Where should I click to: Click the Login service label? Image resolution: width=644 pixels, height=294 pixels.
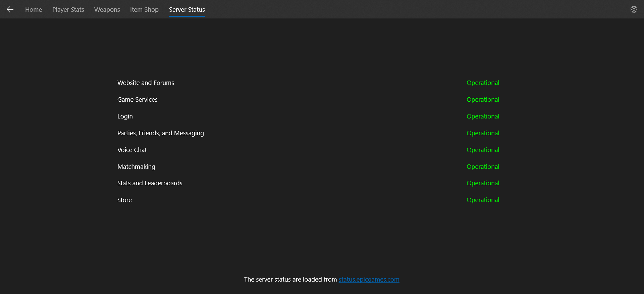125,116
